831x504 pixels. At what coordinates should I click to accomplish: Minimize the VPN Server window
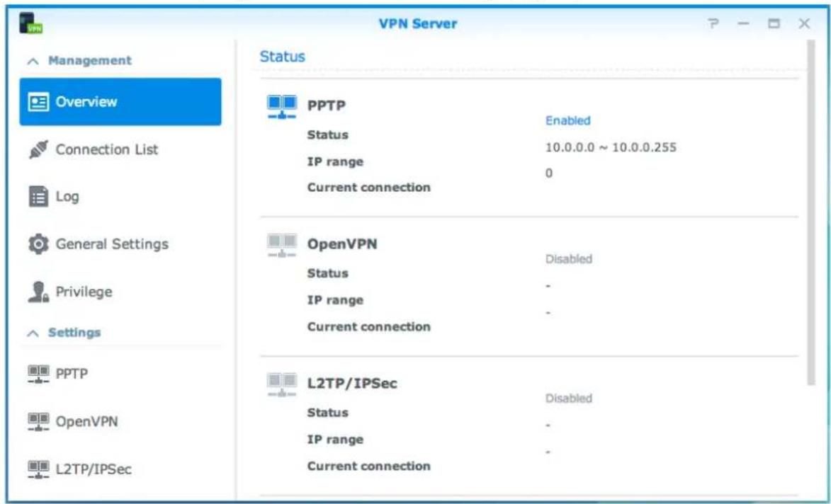(744, 24)
